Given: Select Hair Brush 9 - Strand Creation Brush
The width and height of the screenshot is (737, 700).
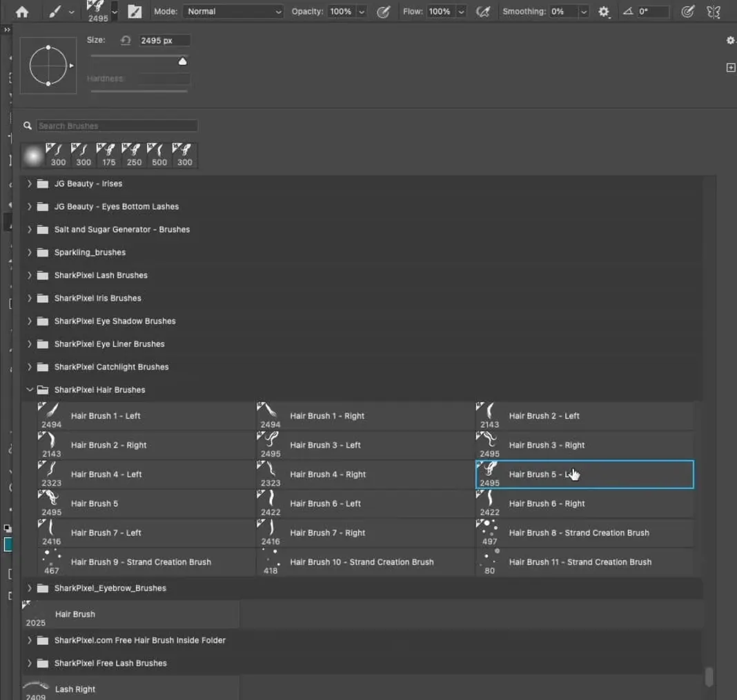Looking at the screenshot, I should point(146,562).
